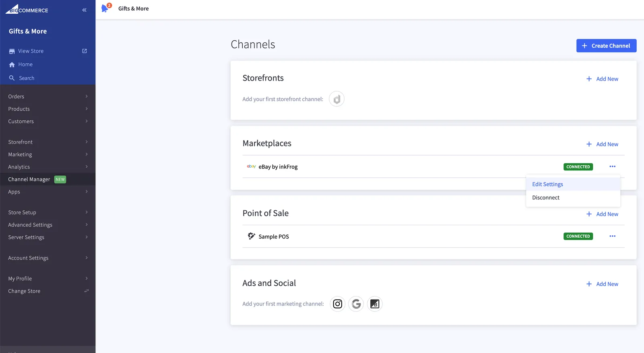The height and width of the screenshot is (353, 644).
Task: Click the Sample POS channel name
Action: point(274,237)
